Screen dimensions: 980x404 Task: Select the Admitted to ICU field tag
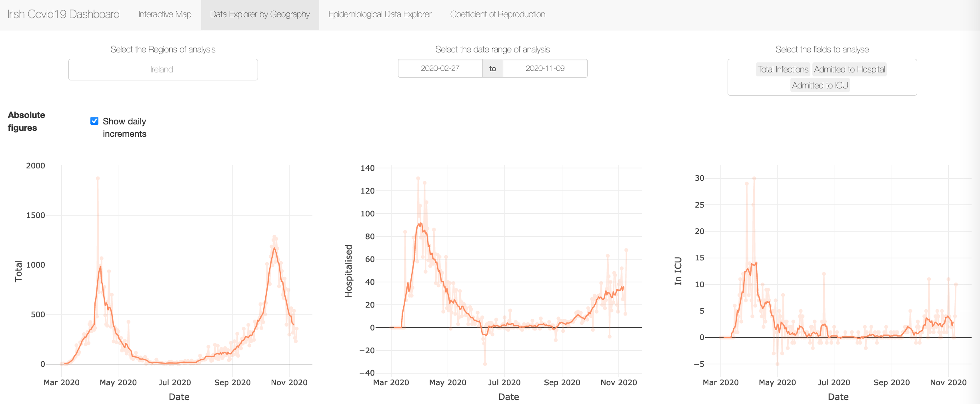820,86
